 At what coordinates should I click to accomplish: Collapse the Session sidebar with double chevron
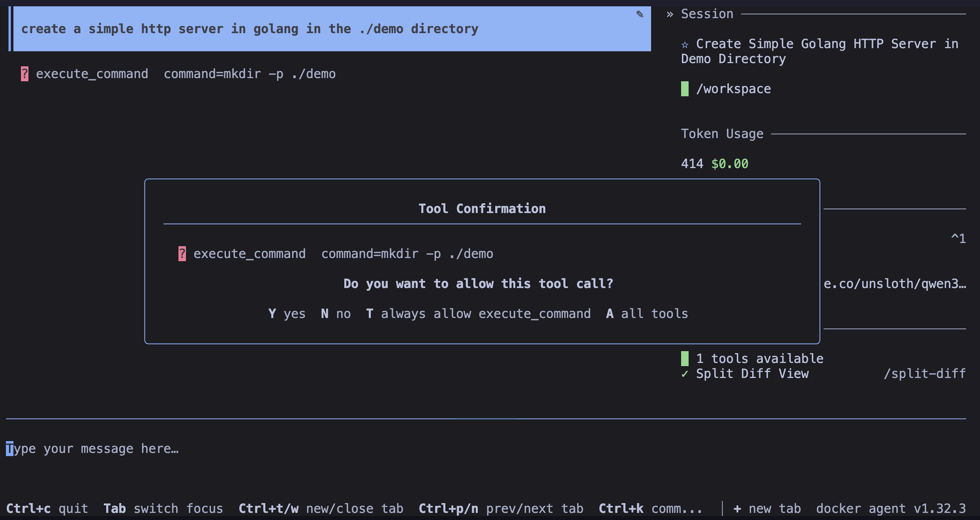pyautogui.click(x=670, y=15)
